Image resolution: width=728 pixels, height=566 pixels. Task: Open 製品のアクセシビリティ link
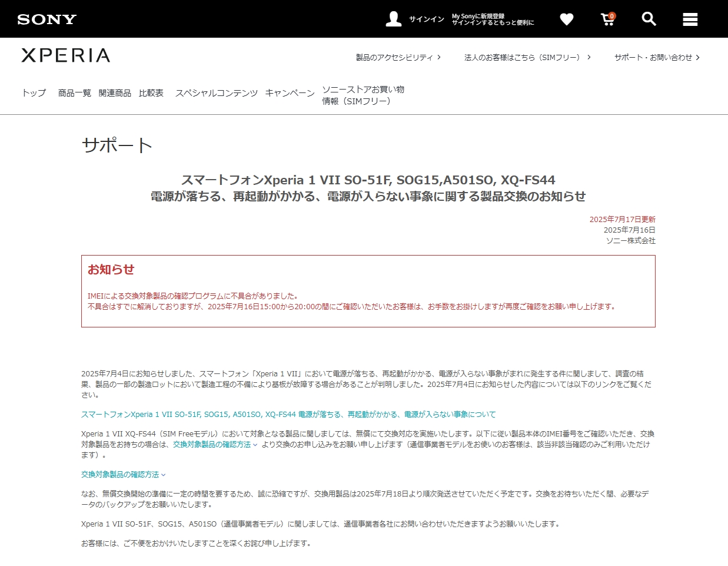398,57
